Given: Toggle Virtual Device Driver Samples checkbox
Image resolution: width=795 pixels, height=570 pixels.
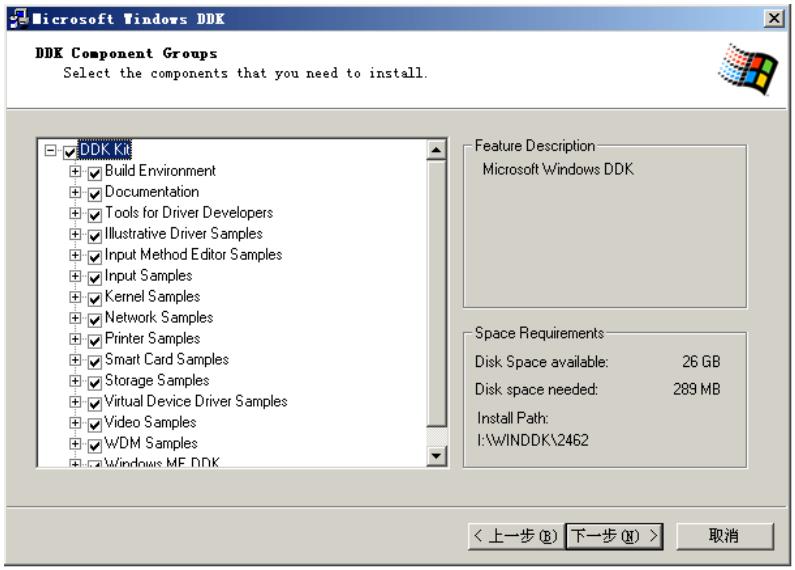Looking at the screenshot, I should pyautogui.click(x=95, y=403).
